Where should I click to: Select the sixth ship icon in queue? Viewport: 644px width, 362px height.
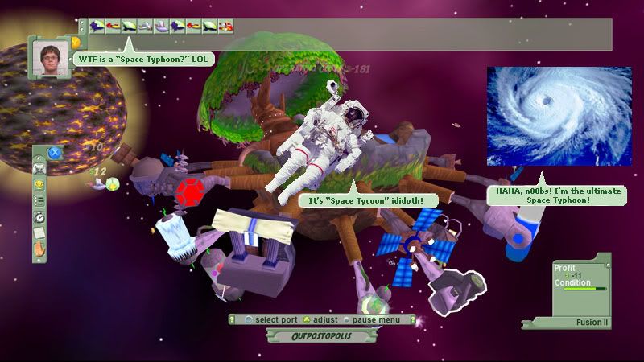click(177, 27)
